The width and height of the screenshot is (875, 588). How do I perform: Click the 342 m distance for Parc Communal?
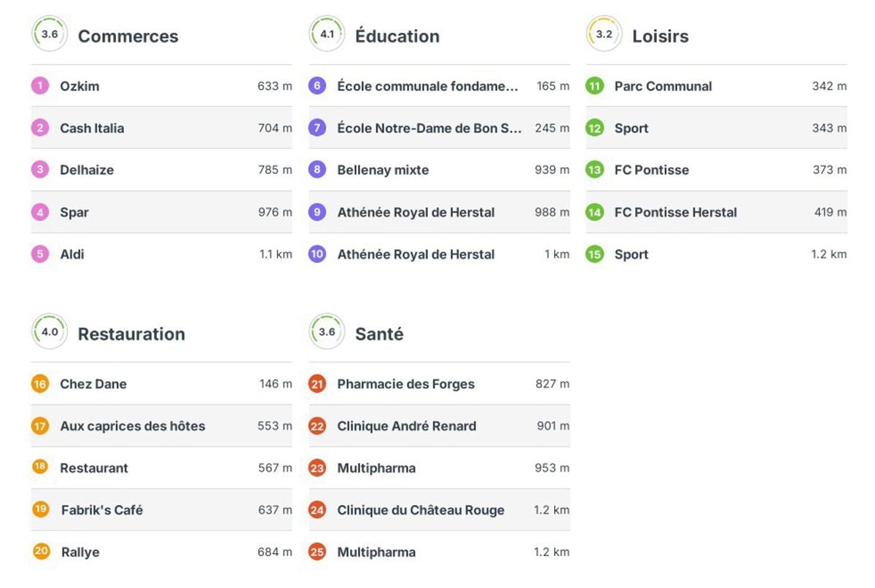(830, 86)
